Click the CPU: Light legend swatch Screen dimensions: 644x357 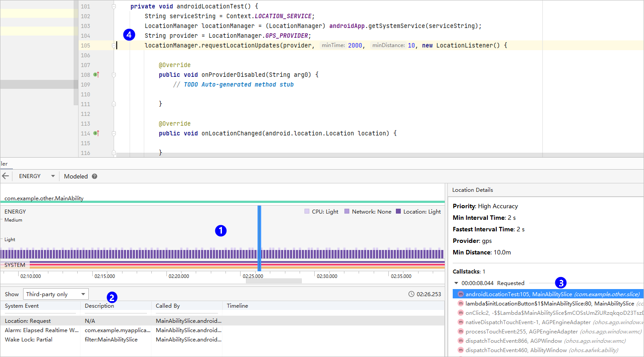point(307,212)
